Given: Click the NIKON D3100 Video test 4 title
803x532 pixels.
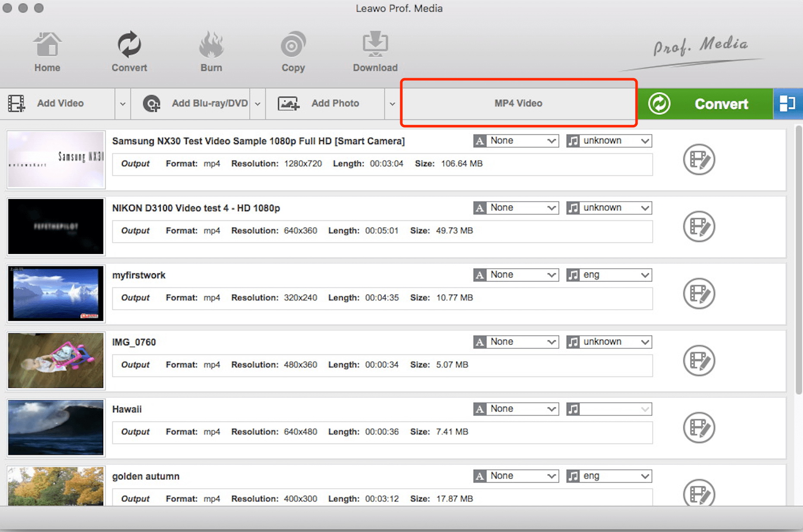Looking at the screenshot, I should tap(196, 208).
